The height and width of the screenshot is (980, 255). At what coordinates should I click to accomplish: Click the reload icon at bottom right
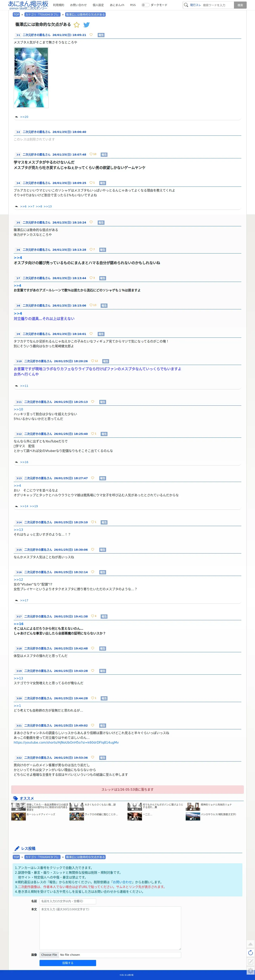click(x=250, y=953)
